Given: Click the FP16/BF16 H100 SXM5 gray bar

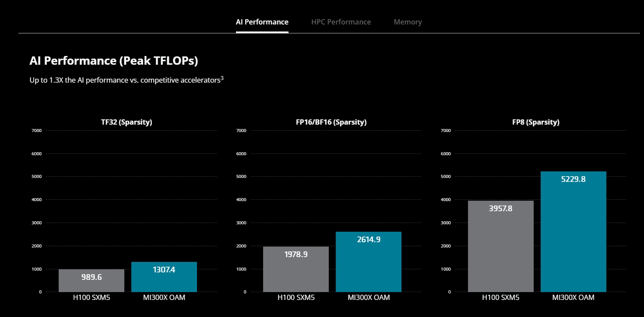Looking at the screenshot, I should tap(296, 269).
